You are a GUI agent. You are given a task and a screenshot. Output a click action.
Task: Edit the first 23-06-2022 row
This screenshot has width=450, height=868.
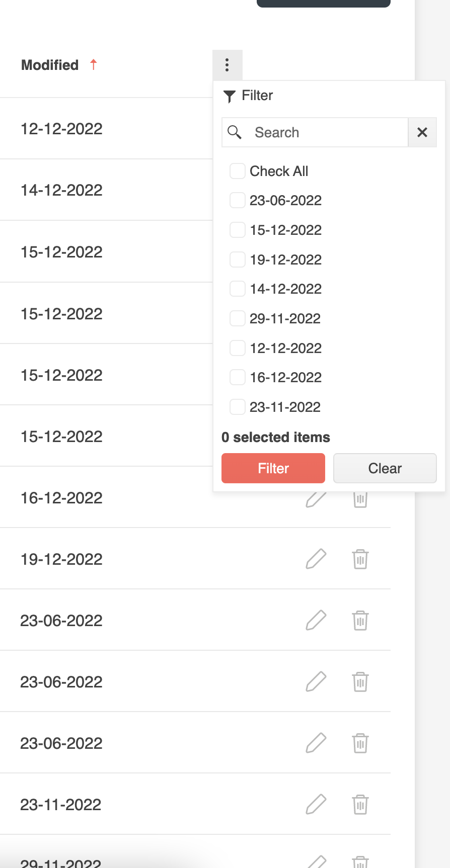point(316,620)
